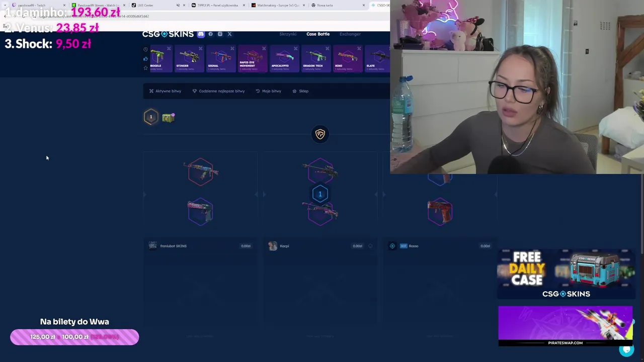Open the Facebook icon in the site header
The image size is (644, 362).
pyautogui.click(x=210, y=34)
